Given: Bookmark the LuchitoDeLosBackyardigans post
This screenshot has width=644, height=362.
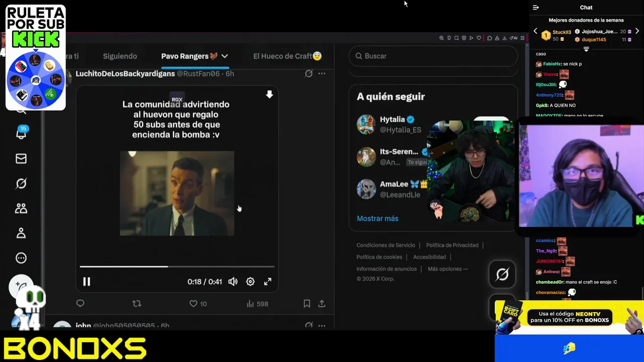Looking at the screenshot, I should (x=307, y=304).
